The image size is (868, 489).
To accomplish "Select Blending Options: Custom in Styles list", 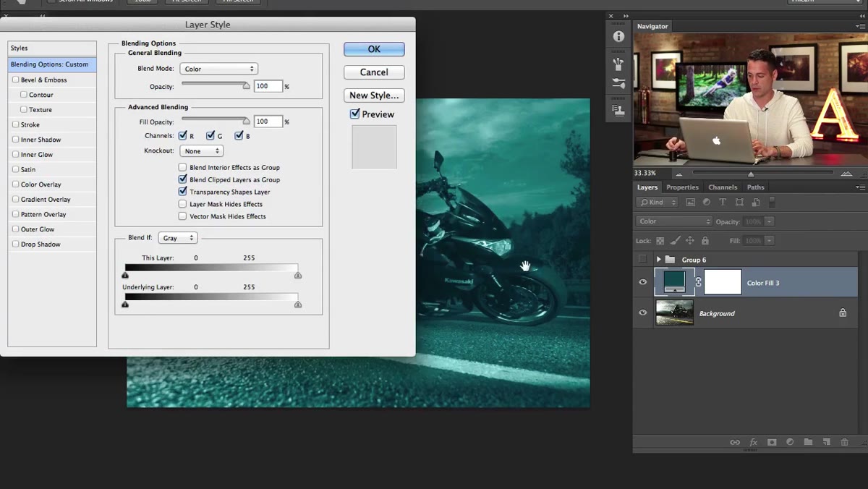I will 52,64.
